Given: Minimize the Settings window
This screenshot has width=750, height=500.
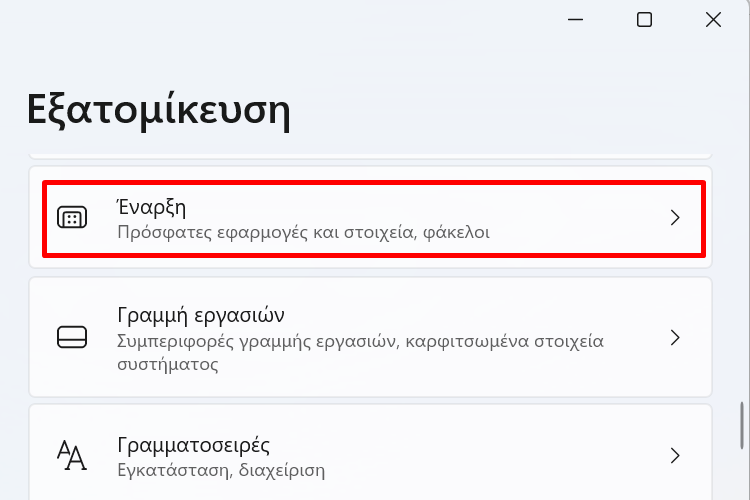Looking at the screenshot, I should [576, 19].
